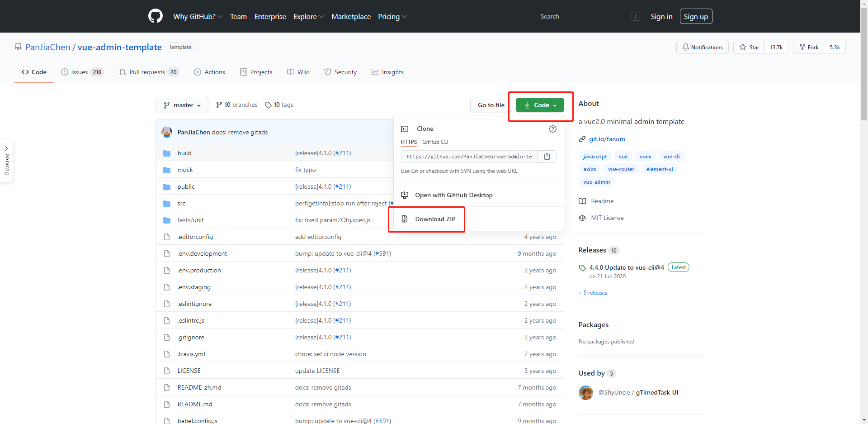Screen dimensions: 868x424
Task: Click the vue-admin-template repository name
Action: click(x=119, y=47)
